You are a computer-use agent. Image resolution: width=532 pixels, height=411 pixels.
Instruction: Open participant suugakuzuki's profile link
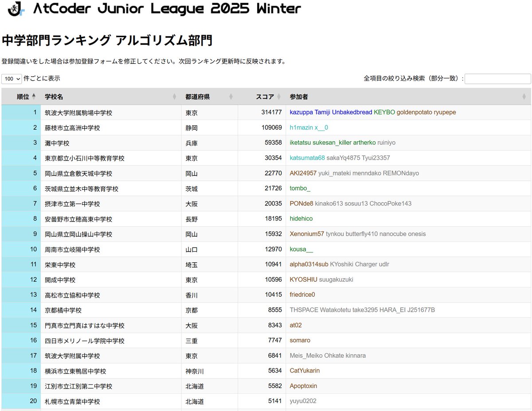[336, 279]
